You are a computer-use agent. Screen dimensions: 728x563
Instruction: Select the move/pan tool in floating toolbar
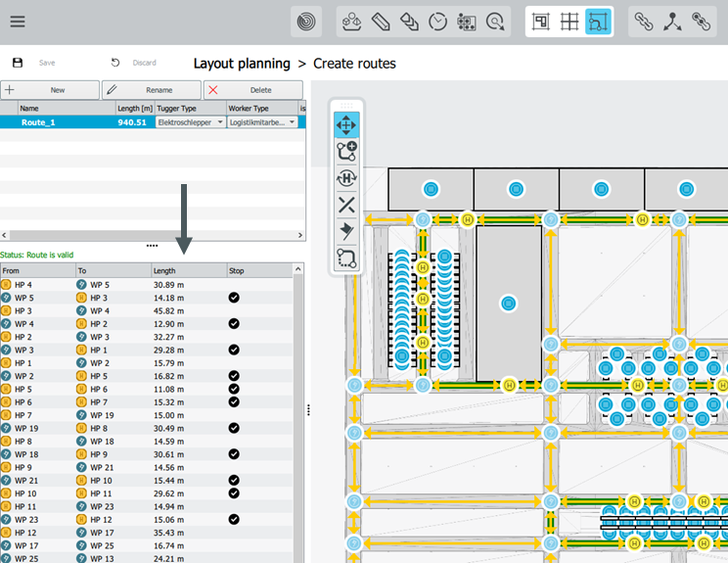[346, 125]
